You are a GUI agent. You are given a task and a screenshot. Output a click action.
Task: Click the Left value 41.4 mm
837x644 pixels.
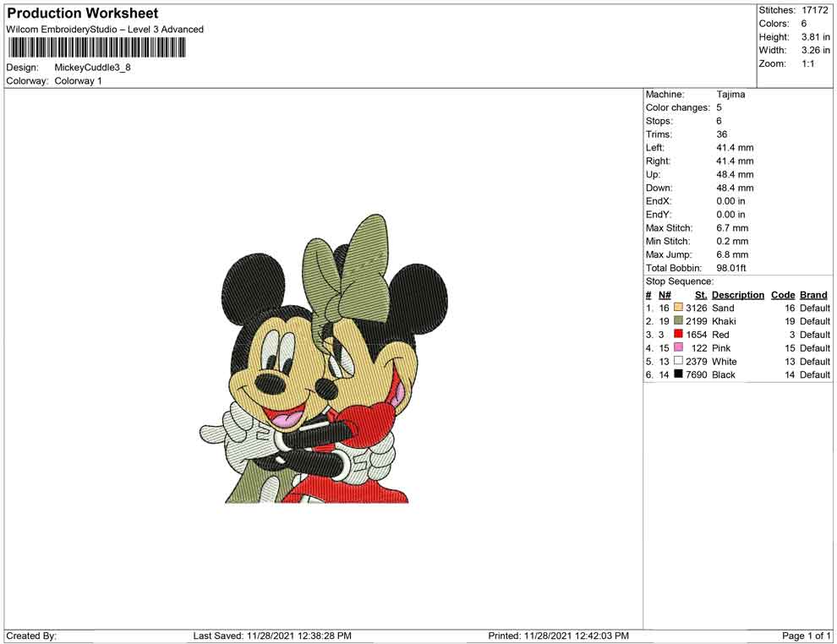pyautogui.click(x=735, y=147)
